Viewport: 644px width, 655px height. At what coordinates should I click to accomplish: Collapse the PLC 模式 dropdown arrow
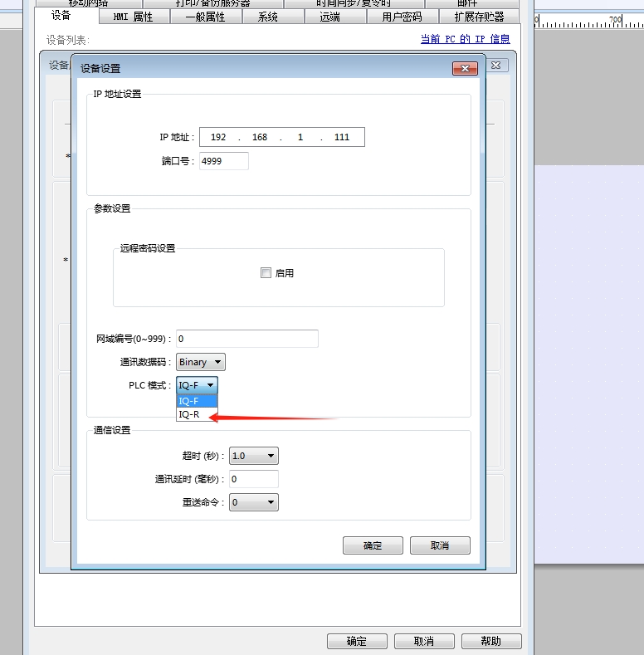tap(211, 385)
